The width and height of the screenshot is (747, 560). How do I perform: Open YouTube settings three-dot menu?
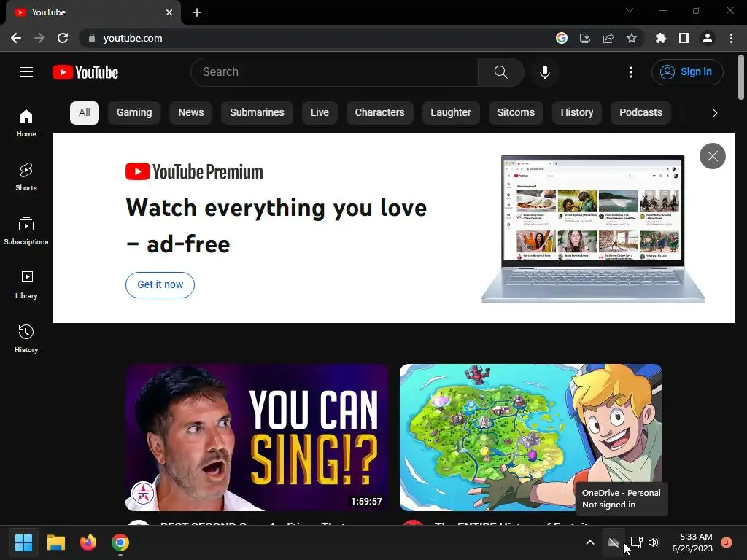pos(631,72)
